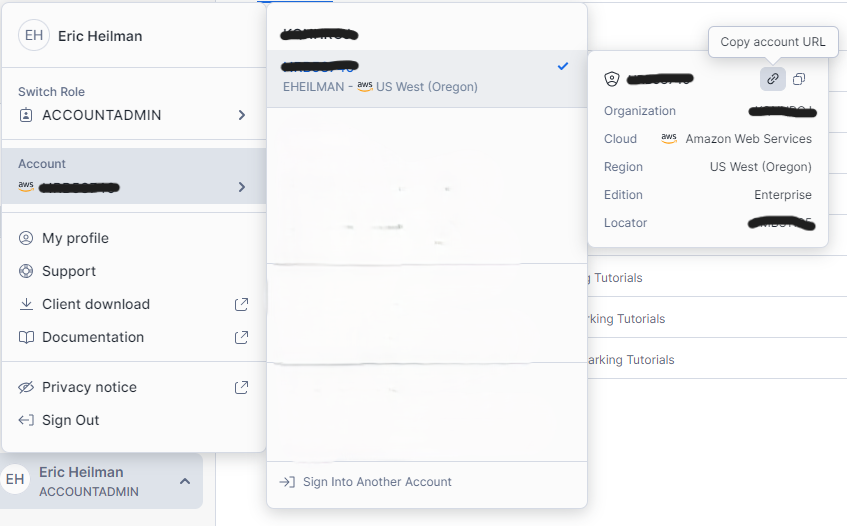
Task: Open the Support menu item
Action: (69, 271)
